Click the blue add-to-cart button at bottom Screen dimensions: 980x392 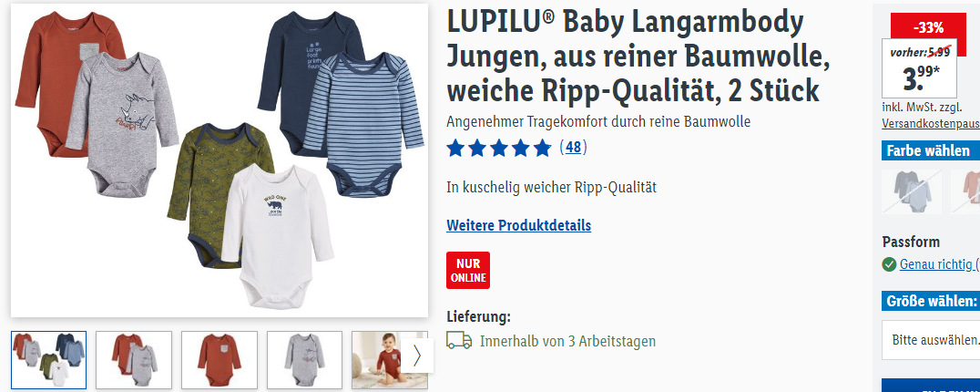931,385
